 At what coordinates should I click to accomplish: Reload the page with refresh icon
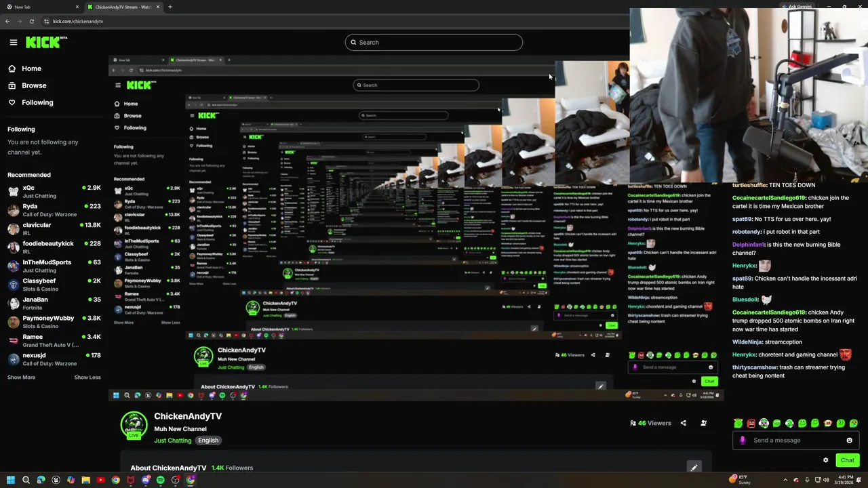pyautogui.click(x=31, y=21)
